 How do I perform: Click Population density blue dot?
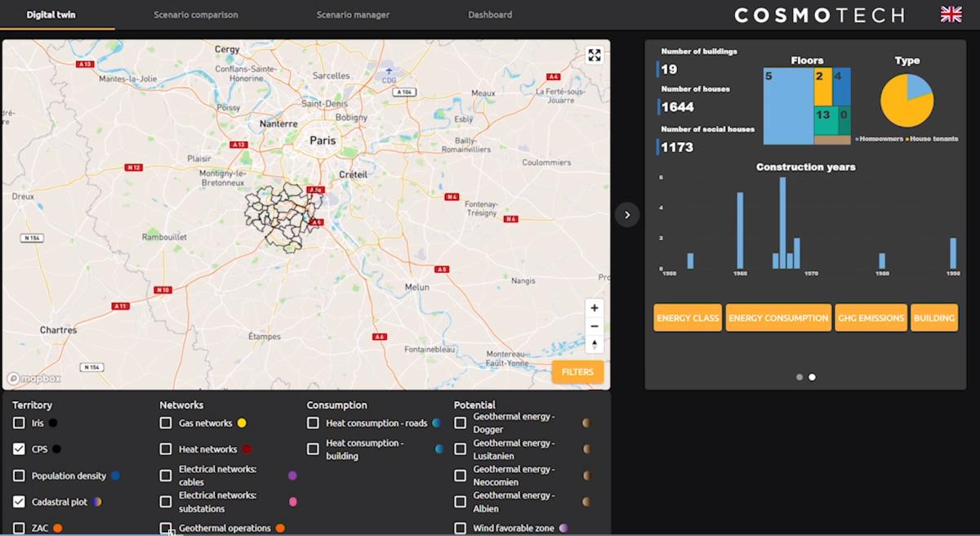[x=115, y=476]
